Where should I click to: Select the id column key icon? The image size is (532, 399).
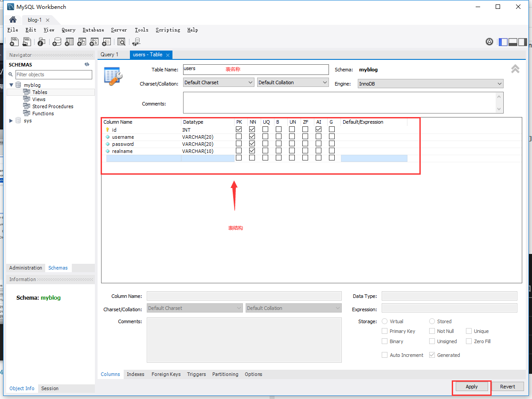point(107,130)
